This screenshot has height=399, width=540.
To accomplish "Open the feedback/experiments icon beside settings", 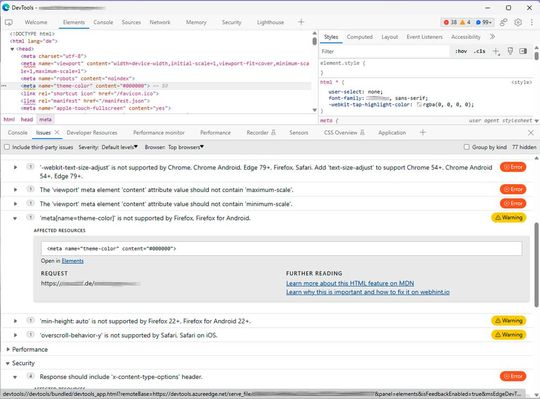I will tap(503, 22).
